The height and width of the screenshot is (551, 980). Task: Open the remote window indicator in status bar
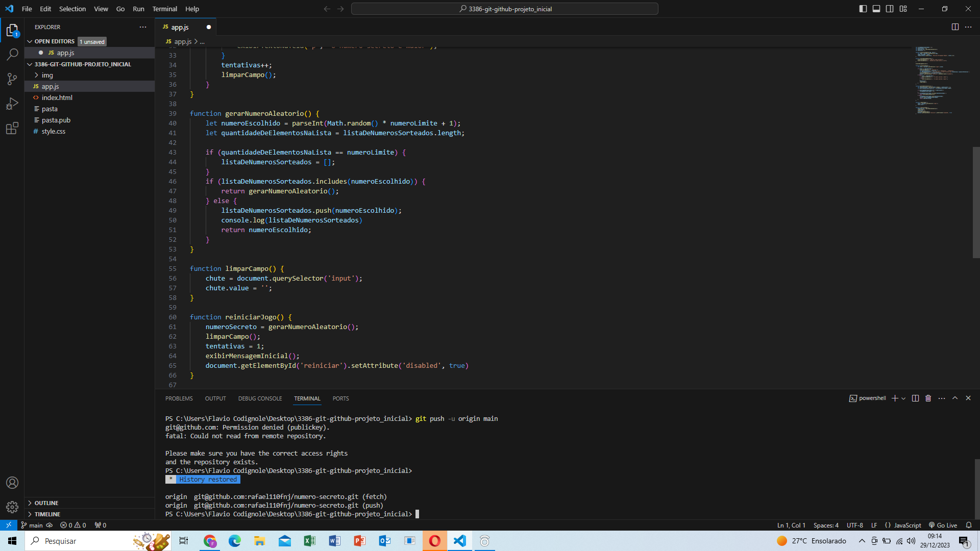click(x=9, y=525)
